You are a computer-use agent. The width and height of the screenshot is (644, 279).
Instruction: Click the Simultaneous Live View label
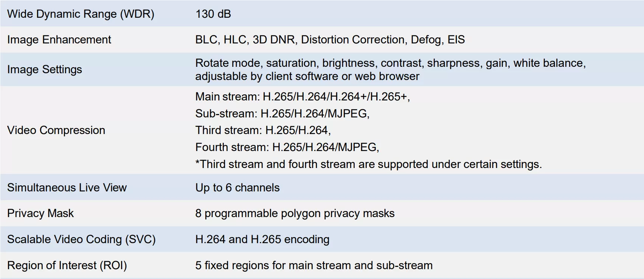(x=67, y=188)
